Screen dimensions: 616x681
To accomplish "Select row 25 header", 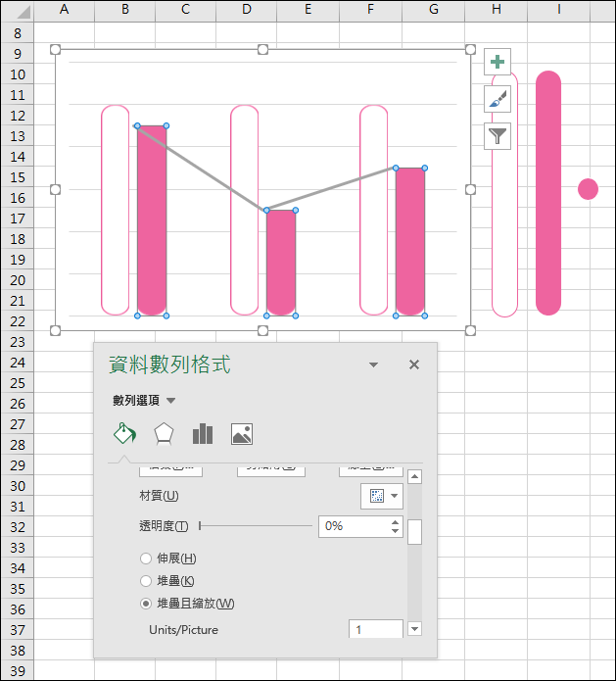I will (18, 383).
